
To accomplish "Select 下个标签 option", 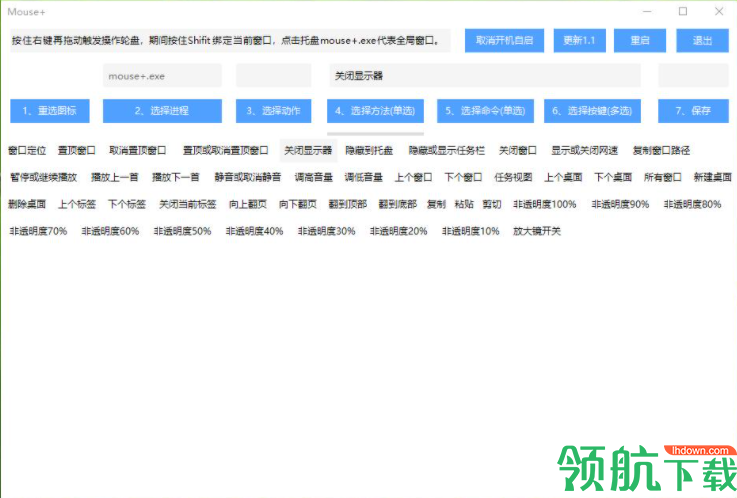I will [127, 204].
